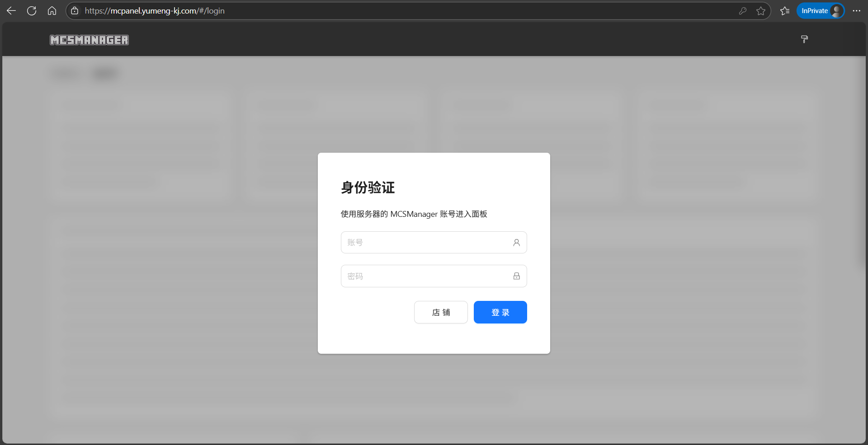Reload the page with the refresh icon
The height and width of the screenshot is (445, 868).
pos(32,11)
